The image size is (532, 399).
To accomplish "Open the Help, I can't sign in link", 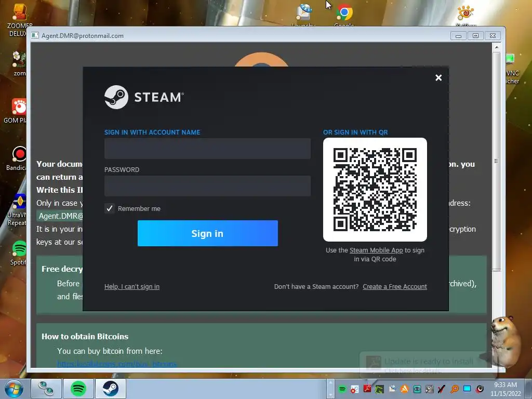I will coord(131,287).
